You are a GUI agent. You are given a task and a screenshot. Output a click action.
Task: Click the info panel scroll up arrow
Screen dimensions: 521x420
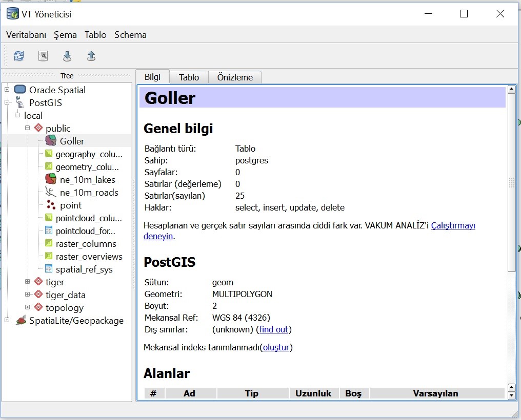[x=511, y=89]
